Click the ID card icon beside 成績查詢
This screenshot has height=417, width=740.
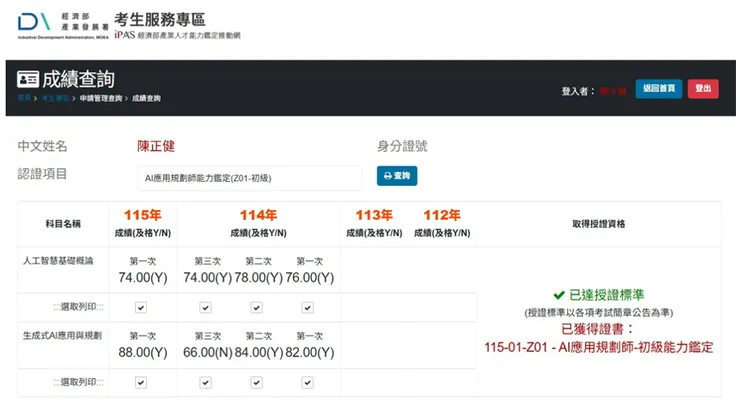tap(28, 79)
